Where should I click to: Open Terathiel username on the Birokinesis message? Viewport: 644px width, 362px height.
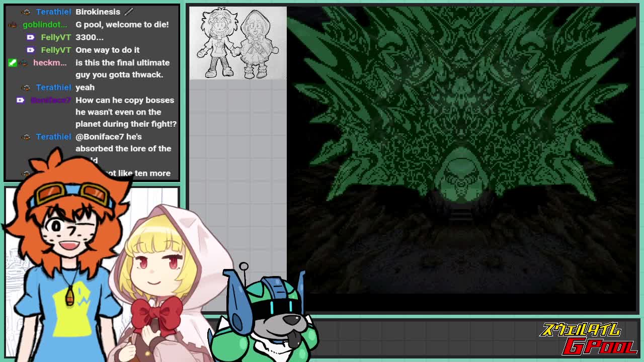(53, 12)
